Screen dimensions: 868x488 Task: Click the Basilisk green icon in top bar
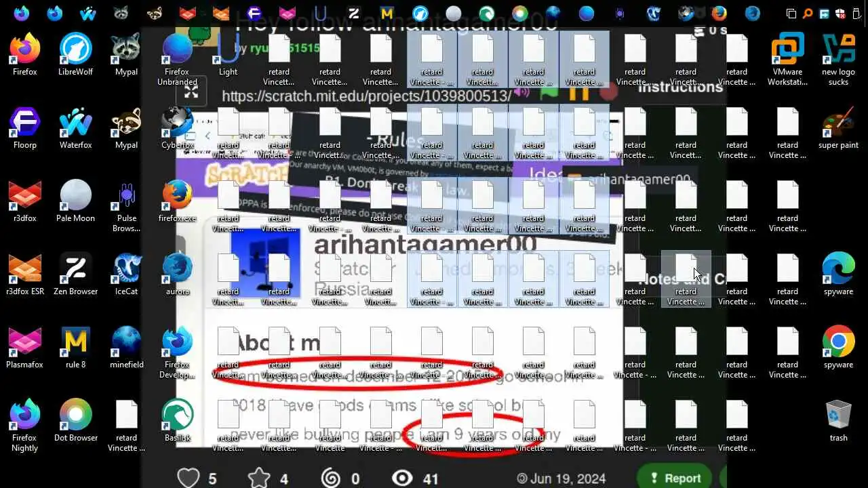(x=487, y=13)
